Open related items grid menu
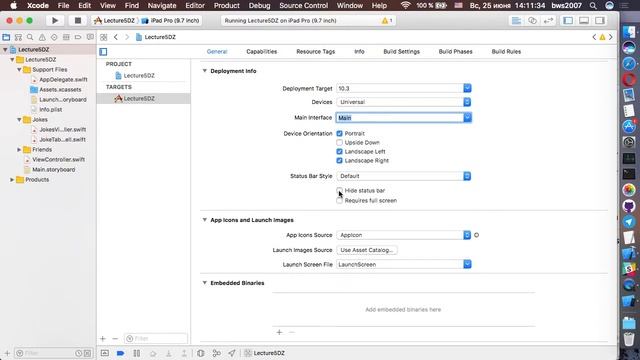 point(104,37)
